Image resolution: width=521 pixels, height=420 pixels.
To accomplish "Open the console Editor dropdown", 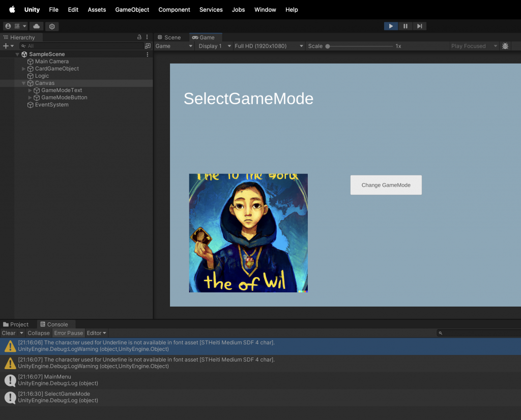I will click(x=96, y=333).
